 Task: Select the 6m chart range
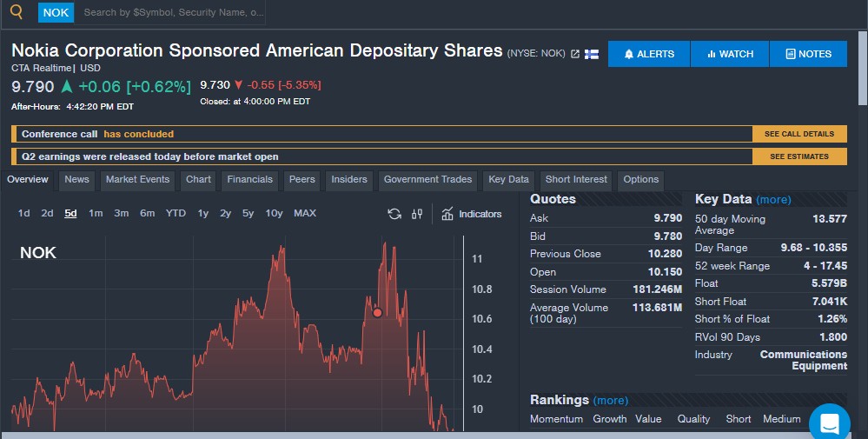coord(147,213)
